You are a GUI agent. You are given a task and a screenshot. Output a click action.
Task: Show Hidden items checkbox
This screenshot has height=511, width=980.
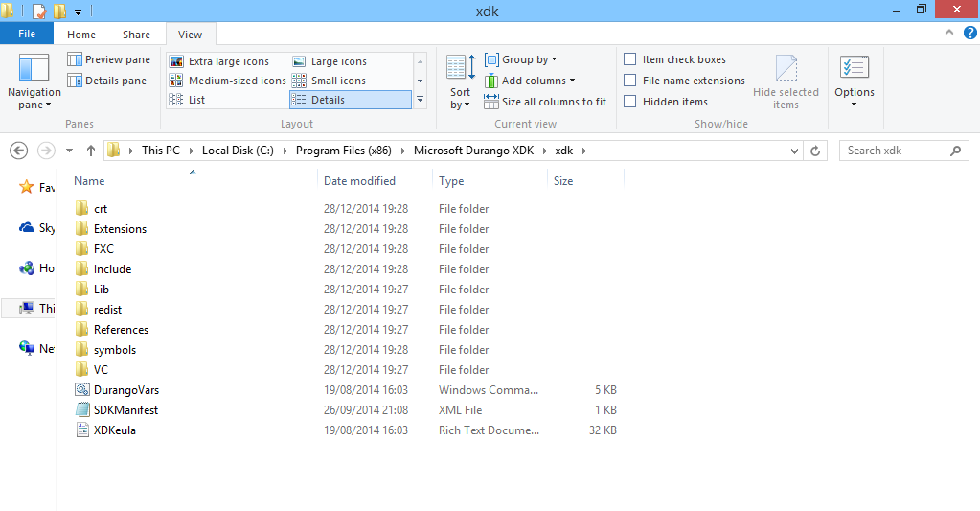coord(630,102)
